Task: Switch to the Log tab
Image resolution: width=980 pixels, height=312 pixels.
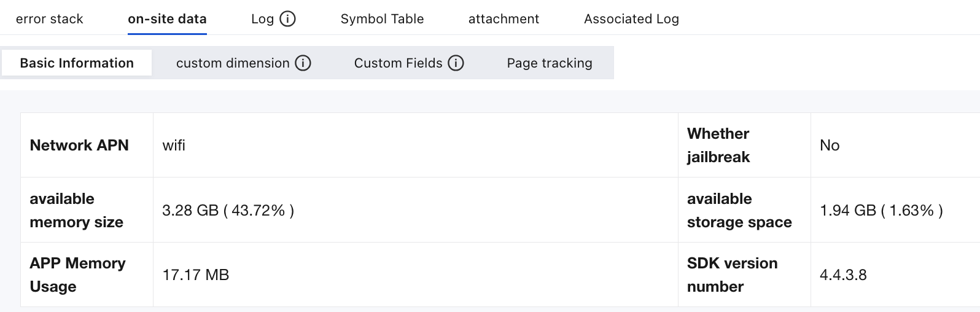Action: point(262,19)
